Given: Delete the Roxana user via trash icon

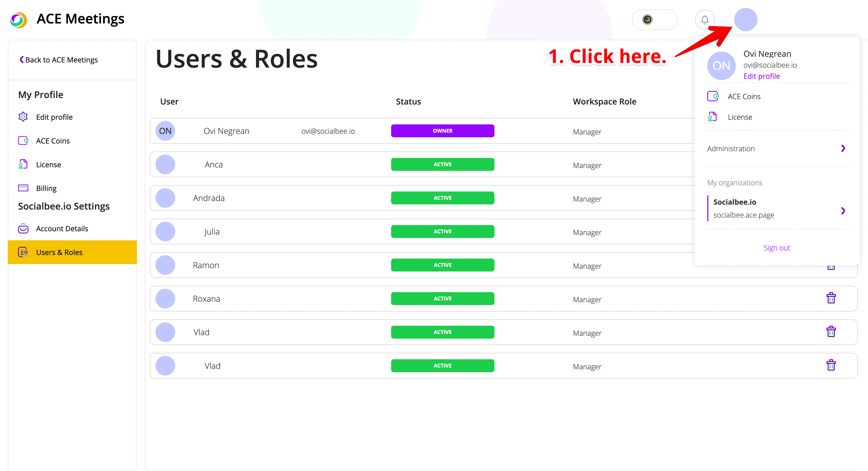Looking at the screenshot, I should pyautogui.click(x=831, y=298).
